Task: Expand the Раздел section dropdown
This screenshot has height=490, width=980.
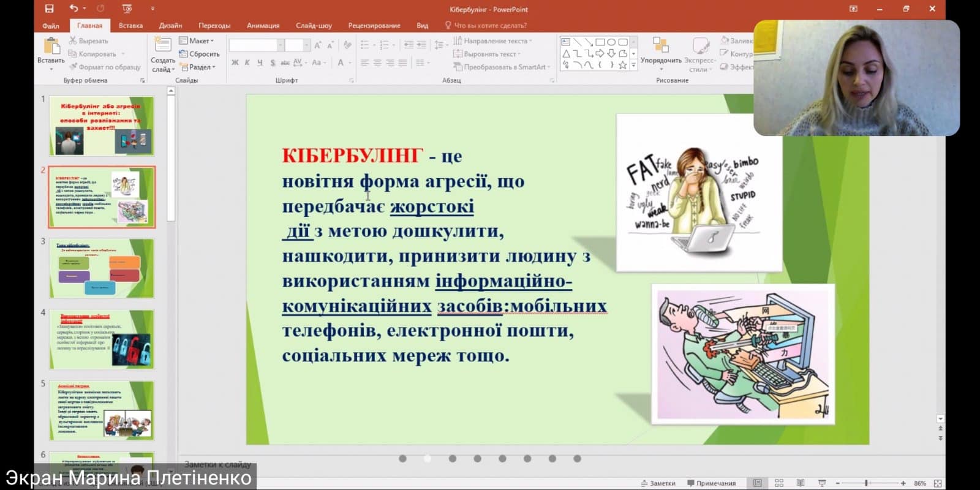Action: click(197, 67)
